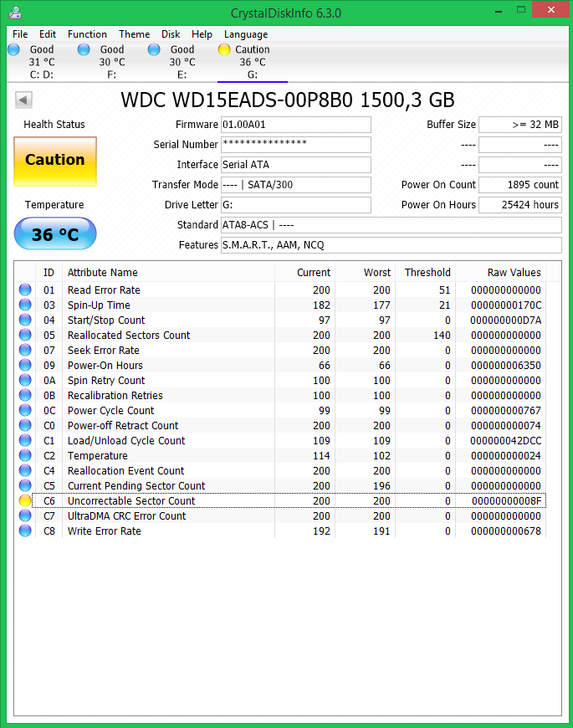Click the Raw Values column header

click(500, 273)
